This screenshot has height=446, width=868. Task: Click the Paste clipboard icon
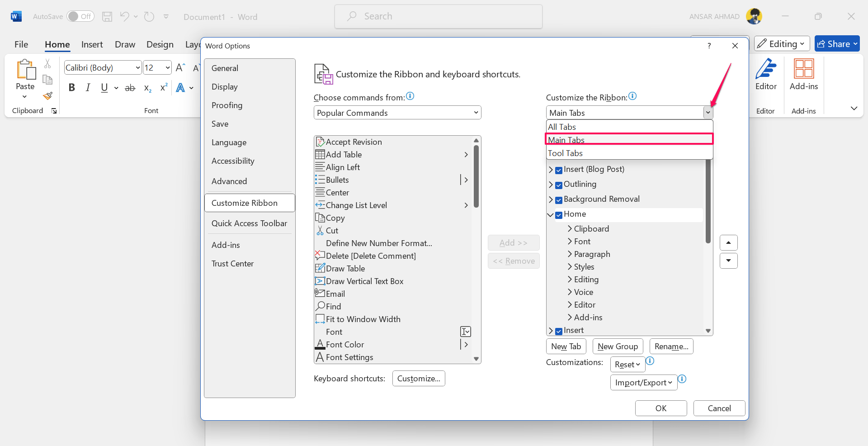coord(26,70)
